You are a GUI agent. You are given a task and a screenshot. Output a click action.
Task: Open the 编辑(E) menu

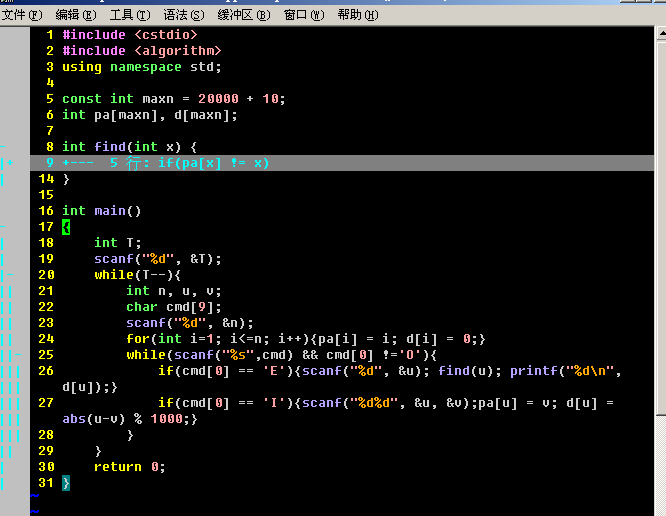pyautogui.click(x=76, y=15)
